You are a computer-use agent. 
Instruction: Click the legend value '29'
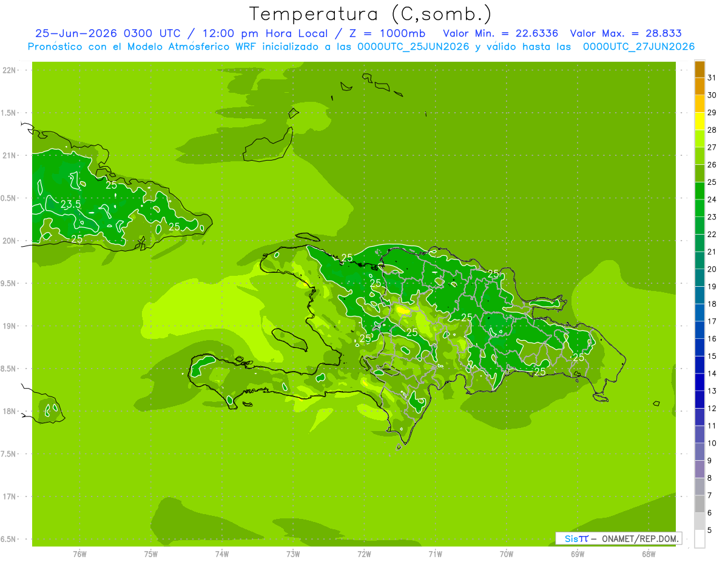tap(712, 113)
